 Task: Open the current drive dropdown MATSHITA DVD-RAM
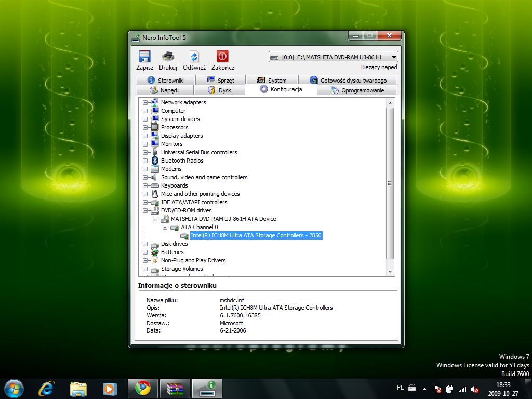[333, 57]
